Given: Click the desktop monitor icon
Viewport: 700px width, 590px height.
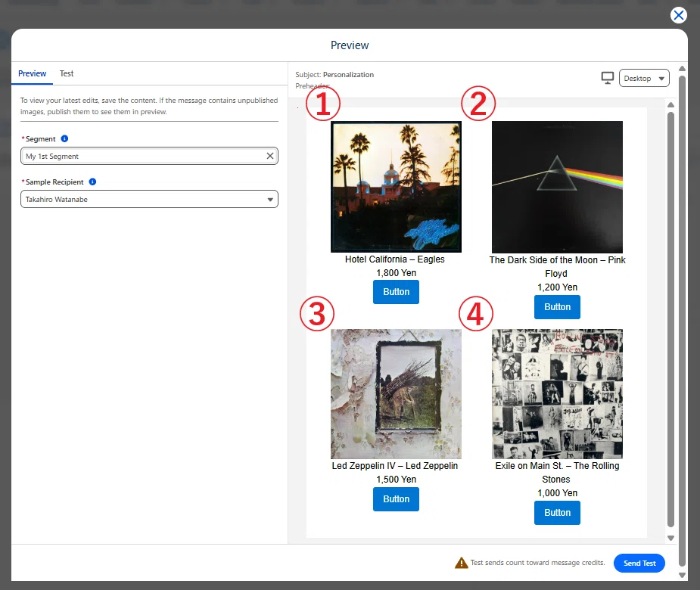Looking at the screenshot, I should 607,78.
